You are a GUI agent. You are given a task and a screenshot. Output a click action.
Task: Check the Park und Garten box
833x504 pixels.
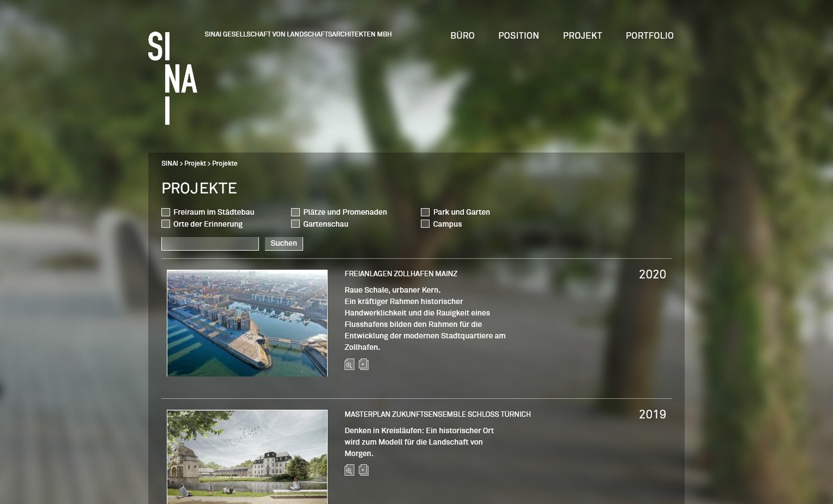pyautogui.click(x=425, y=212)
